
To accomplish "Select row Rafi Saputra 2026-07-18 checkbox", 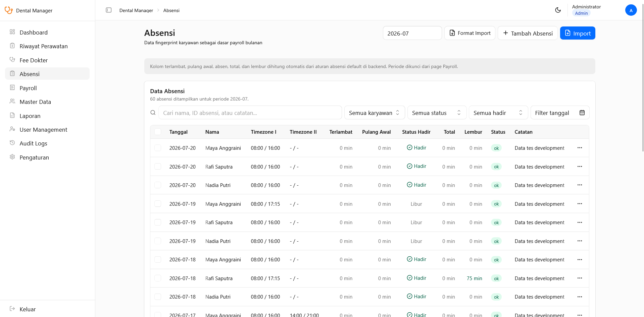I will 158,278.
